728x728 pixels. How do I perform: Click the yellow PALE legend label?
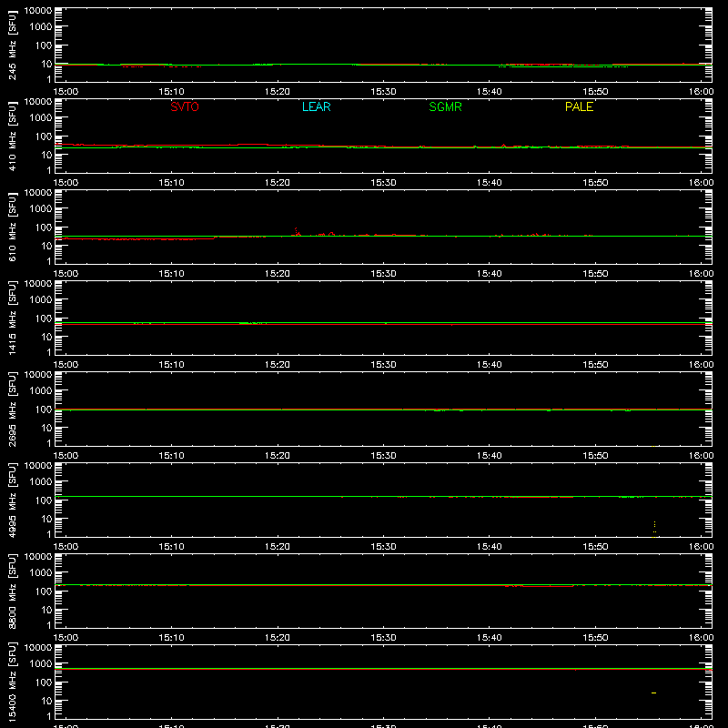pyautogui.click(x=579, y=106)
